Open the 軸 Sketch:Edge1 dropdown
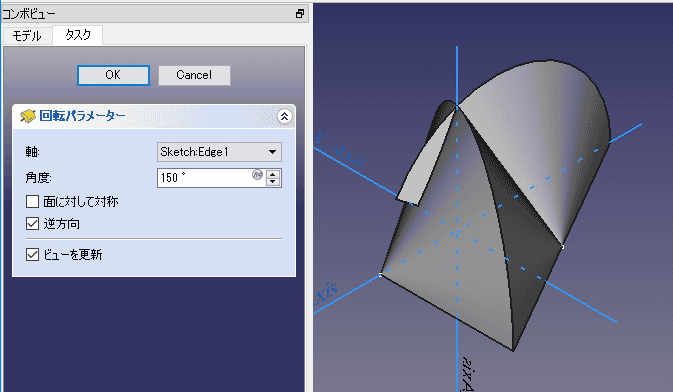Screen dimensions: 673x392 219,152
